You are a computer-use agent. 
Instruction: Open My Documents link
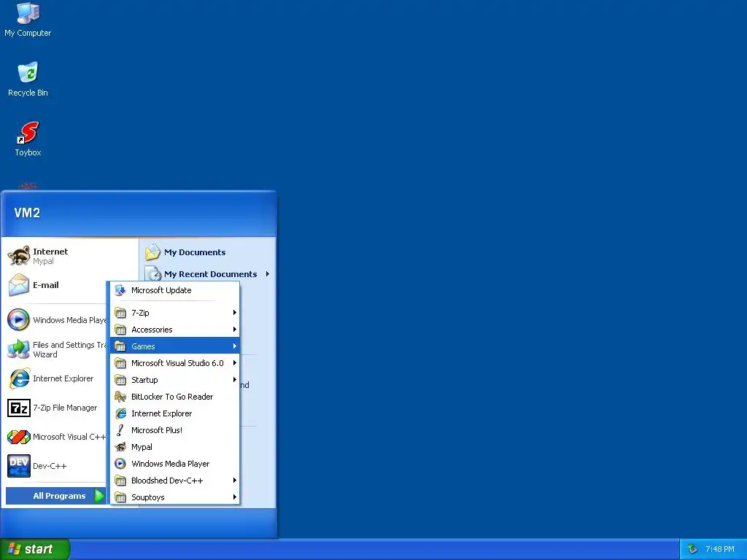point(195,252)
